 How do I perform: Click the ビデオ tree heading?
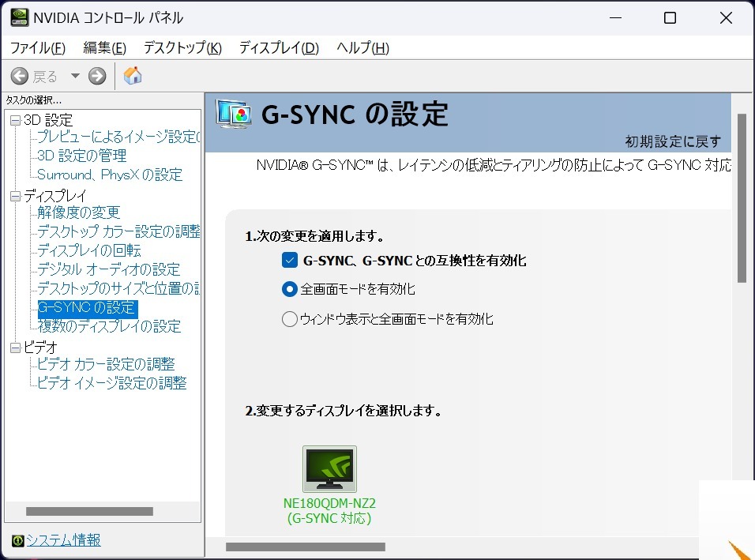click(x=40, y=348)
